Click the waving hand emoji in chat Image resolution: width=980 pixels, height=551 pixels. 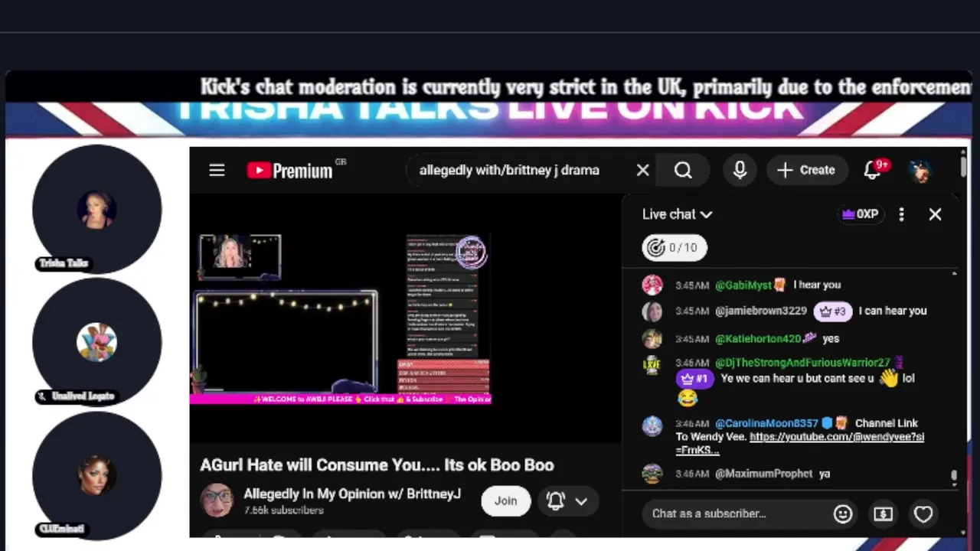[x=889, y=378]
